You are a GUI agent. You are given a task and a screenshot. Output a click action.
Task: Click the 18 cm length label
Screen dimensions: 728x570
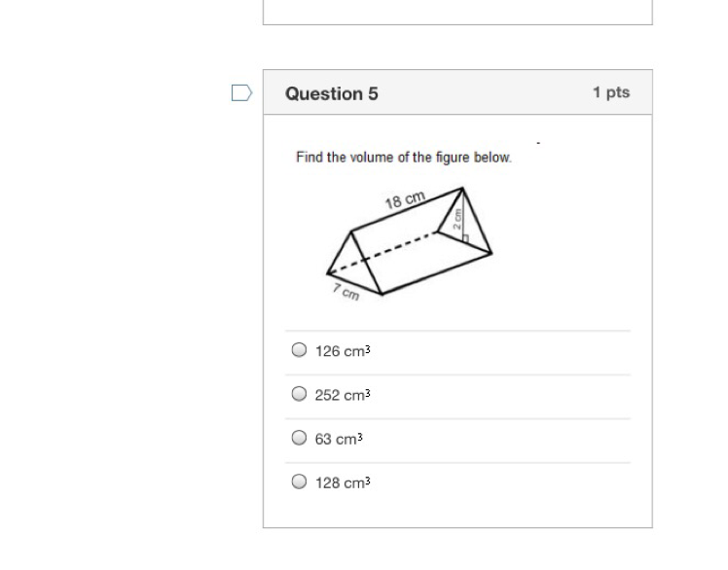tap(405, 201)
